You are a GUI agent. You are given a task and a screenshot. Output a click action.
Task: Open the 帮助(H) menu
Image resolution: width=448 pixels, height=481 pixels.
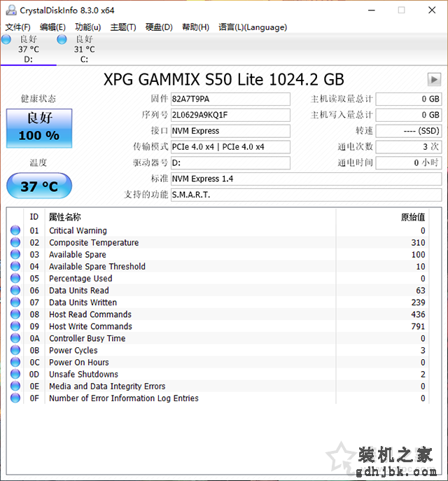195,27
